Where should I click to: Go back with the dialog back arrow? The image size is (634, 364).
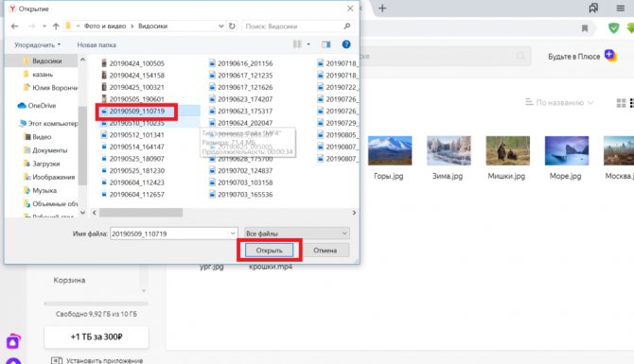click(x=15, y=26)
